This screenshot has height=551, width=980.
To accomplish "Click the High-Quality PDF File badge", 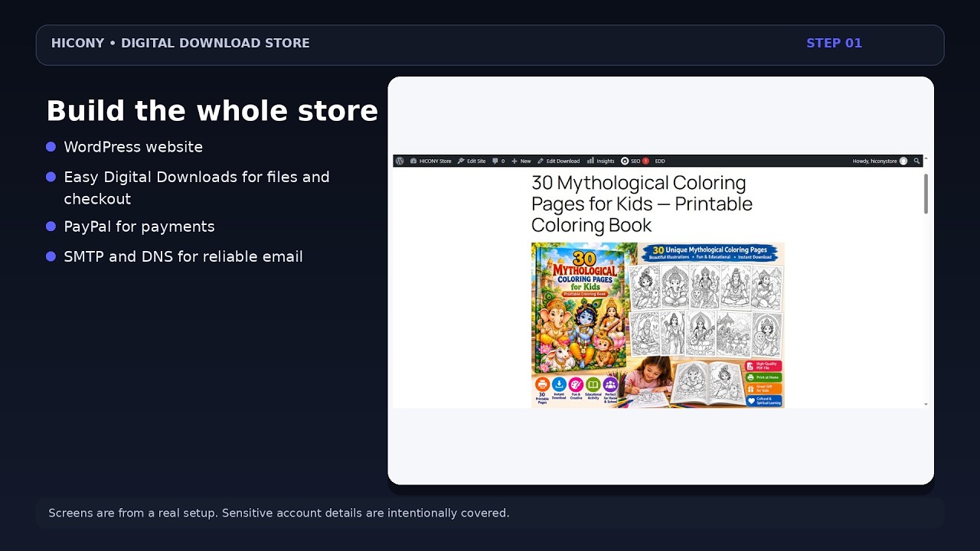I will coord(763,366).
